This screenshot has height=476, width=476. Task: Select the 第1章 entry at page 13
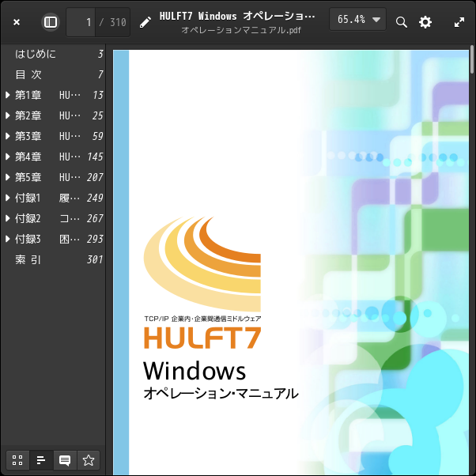pos(59,95)
